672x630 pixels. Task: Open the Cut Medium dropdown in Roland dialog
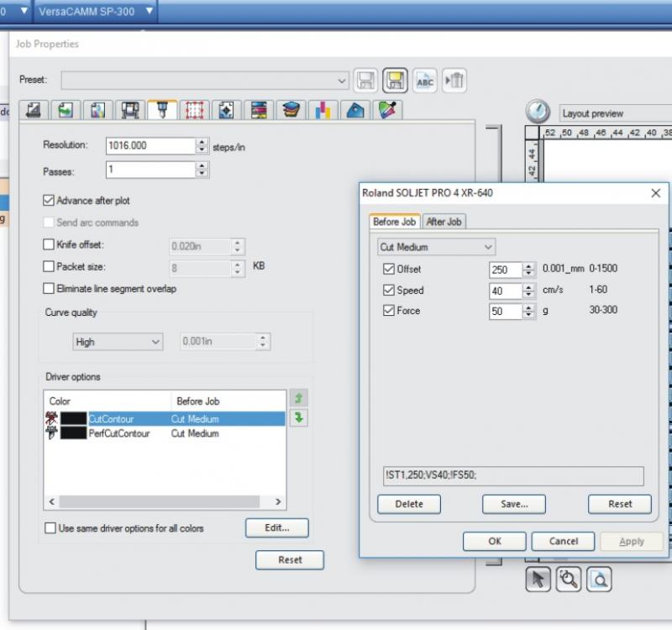click(x=436, y=247)
